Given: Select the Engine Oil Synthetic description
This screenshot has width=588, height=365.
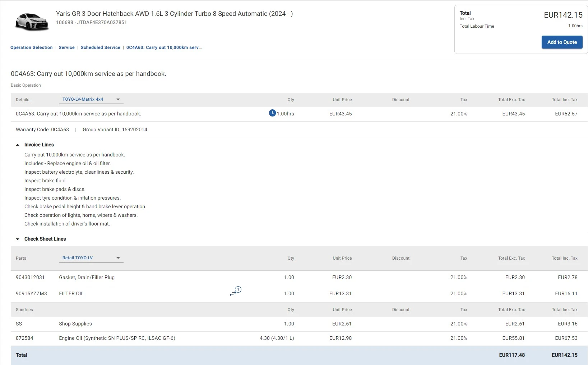Looking at the screenshot, I should [117, 338].
